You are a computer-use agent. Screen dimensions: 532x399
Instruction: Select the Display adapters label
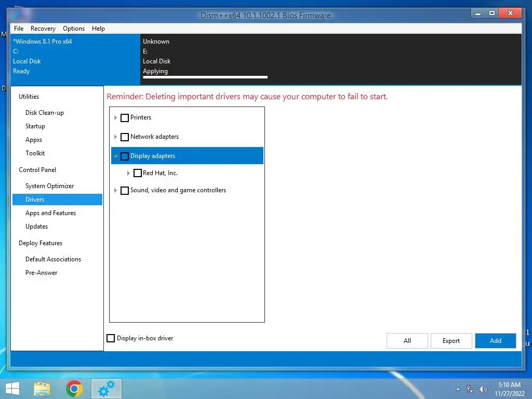[153, 156]
